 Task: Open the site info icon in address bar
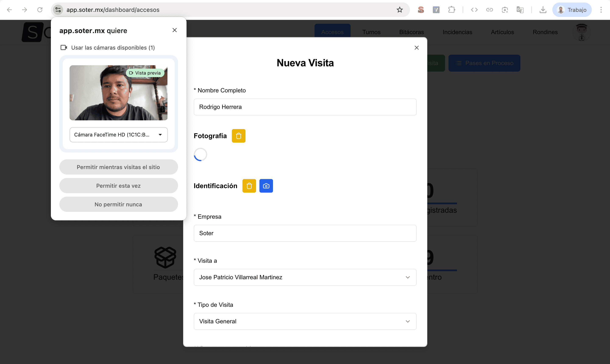click(58, 10)
